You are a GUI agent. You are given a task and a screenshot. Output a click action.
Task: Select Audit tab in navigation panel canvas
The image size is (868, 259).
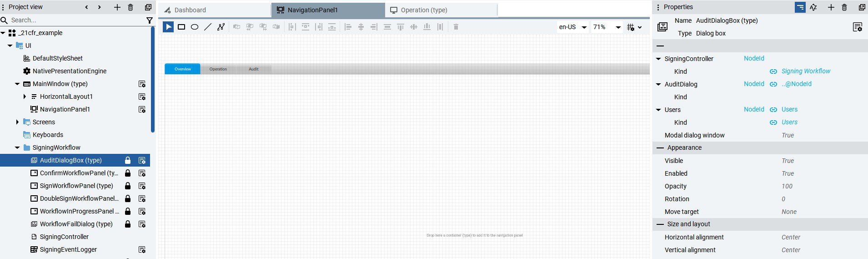pos(253,69)
